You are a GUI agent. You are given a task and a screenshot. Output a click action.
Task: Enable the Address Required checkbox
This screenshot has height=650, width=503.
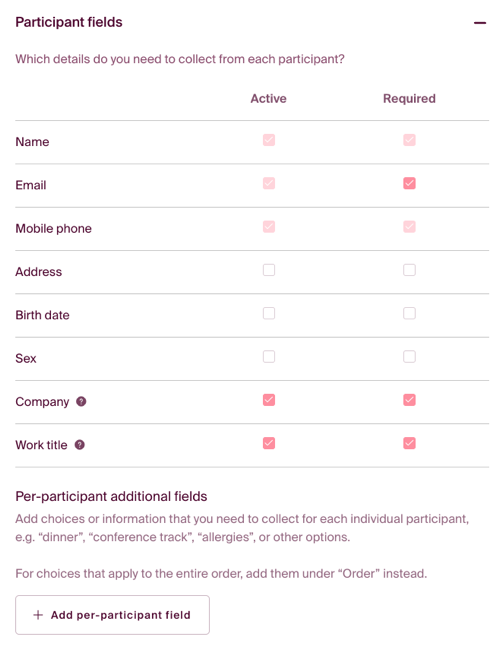tap(409, 270)
